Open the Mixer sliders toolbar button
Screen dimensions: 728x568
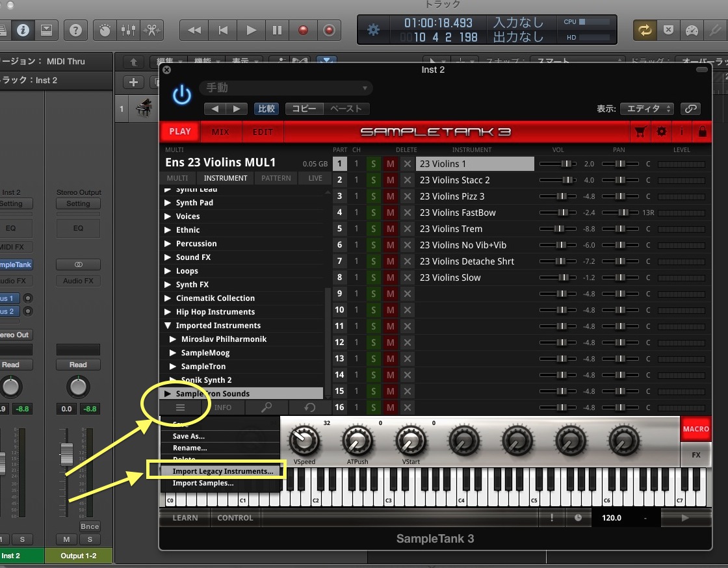128,30
